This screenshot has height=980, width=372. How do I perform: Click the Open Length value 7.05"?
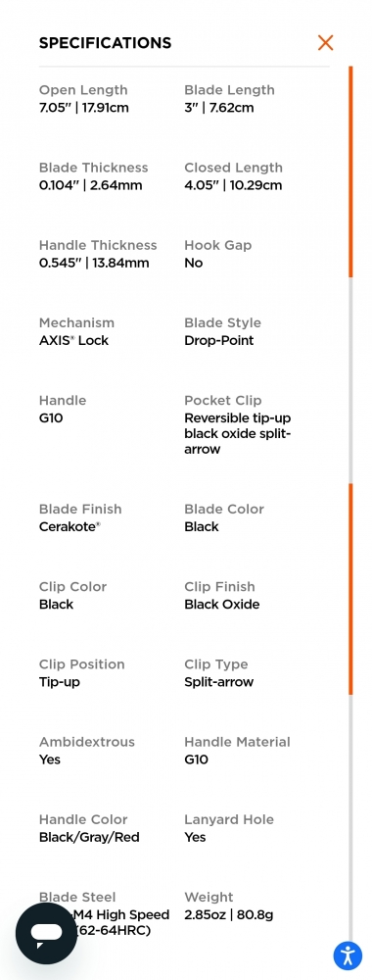coord(83,108)
